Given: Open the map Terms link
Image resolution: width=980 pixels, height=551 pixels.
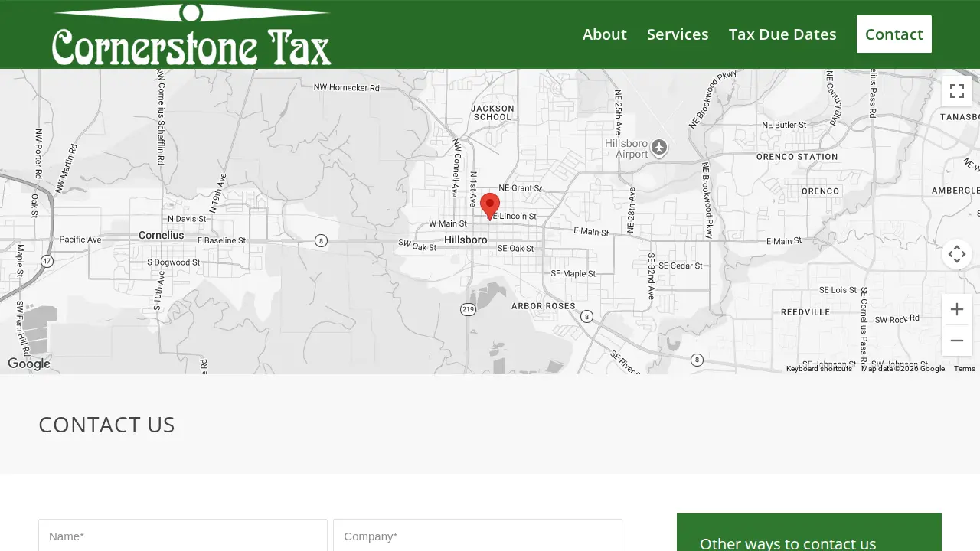Looking at the screenshot, I should (965, 369).
